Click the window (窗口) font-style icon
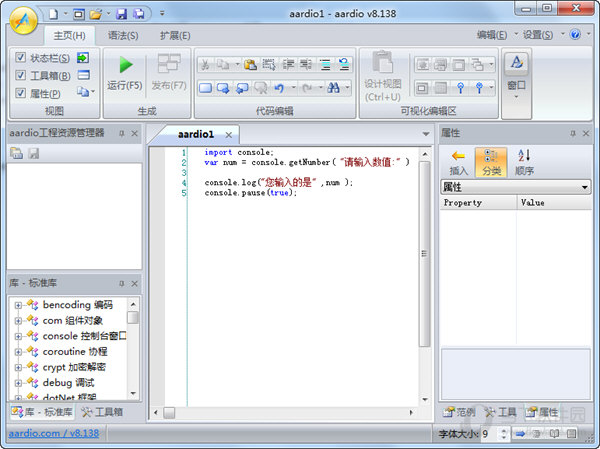This screenshot has width=600, height=449. pyautogui.click(x=516, y=62)
